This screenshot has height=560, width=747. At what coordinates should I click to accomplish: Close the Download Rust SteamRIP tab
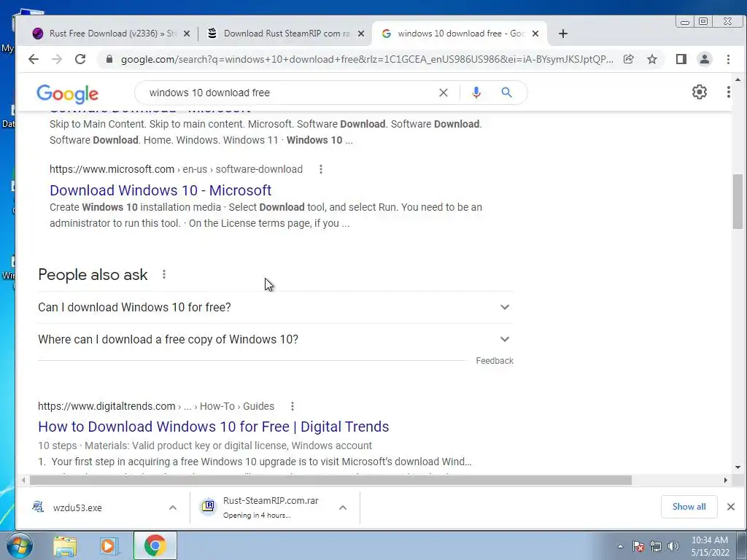(361, 34)
